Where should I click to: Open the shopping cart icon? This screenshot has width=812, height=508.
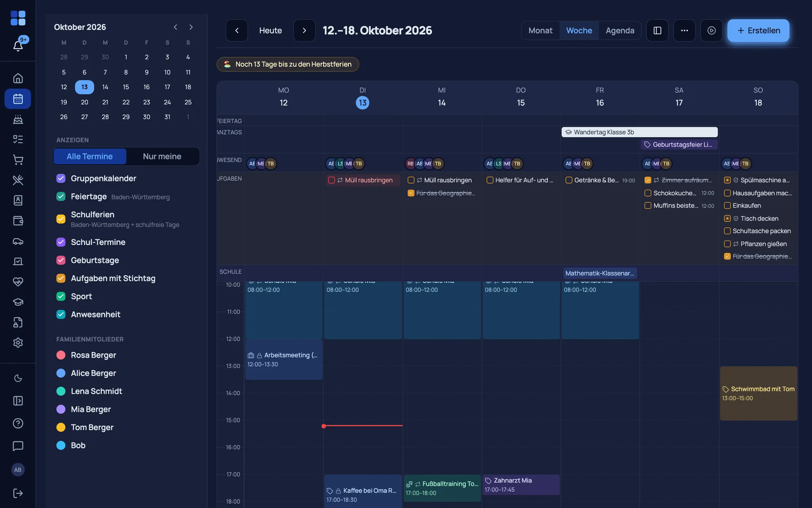click(18, 160)
